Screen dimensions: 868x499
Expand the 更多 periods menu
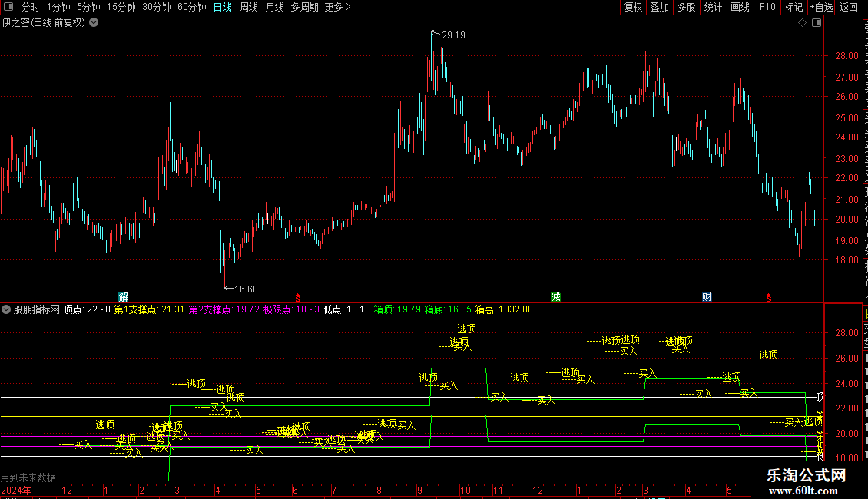337,7
